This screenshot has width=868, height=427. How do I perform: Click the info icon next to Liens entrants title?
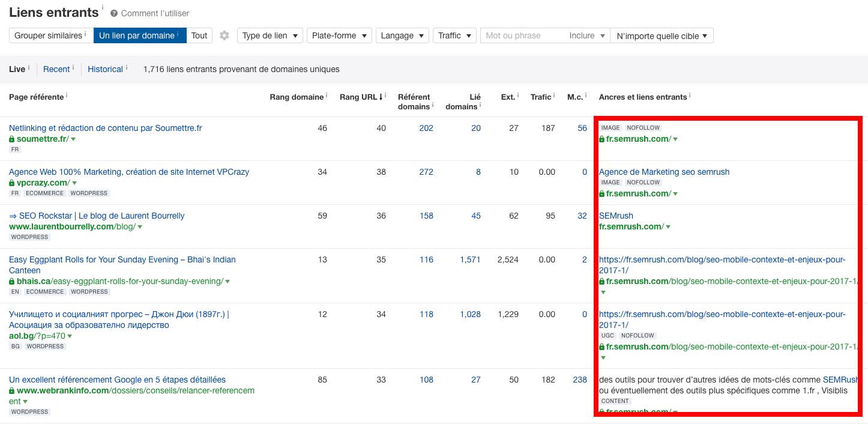pos(103,7)
